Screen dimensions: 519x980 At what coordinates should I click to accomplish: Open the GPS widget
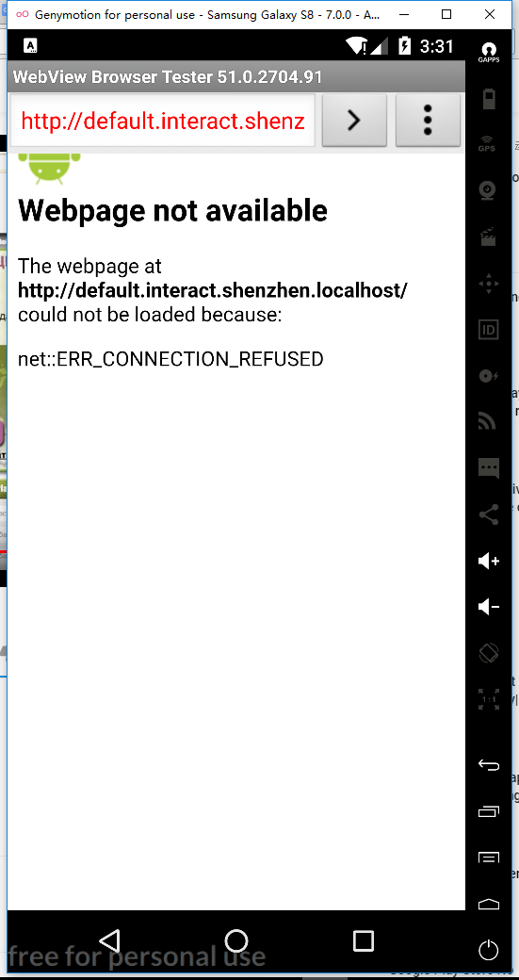click(x=488, y=144)
